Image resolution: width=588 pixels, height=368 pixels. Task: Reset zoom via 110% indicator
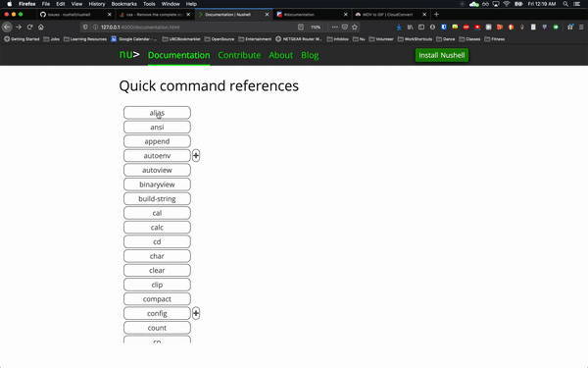pos(316,27)
